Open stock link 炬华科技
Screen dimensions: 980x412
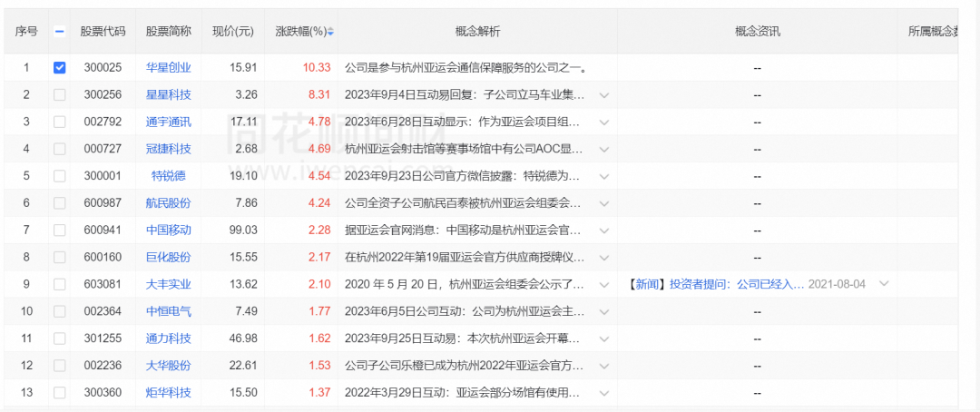(169, 393)
